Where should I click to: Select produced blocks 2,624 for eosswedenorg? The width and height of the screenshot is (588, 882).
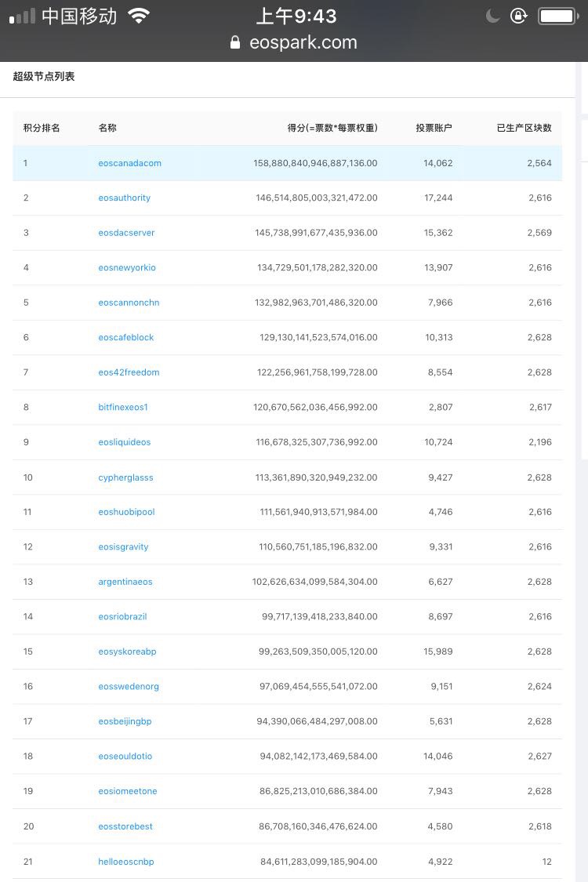(x=539, y=686)
